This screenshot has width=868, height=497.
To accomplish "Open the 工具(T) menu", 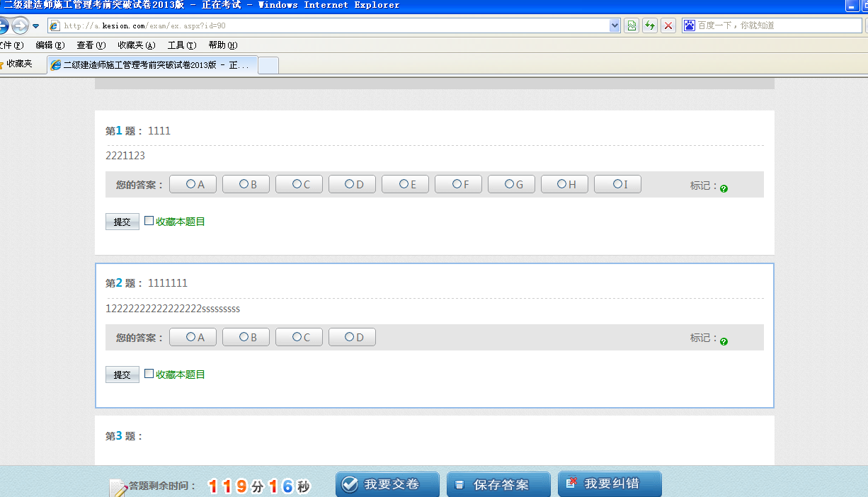I will [x=181, y=45].
